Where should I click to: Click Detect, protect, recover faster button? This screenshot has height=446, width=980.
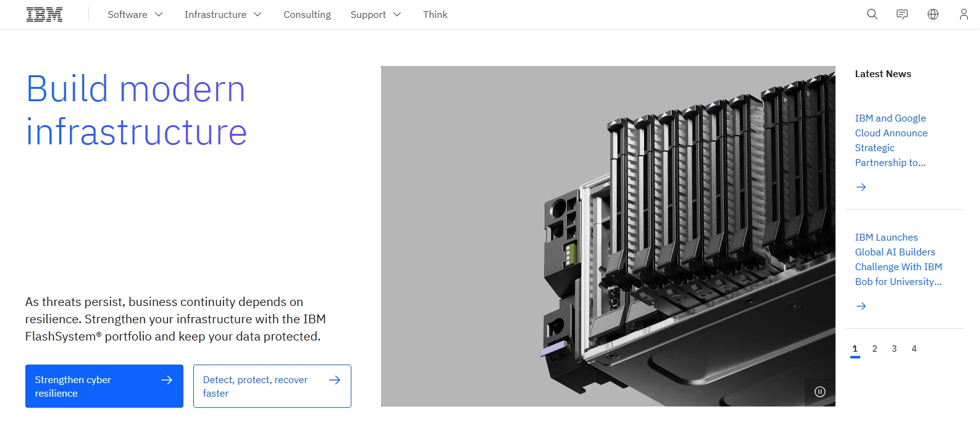tap(272, 386)
